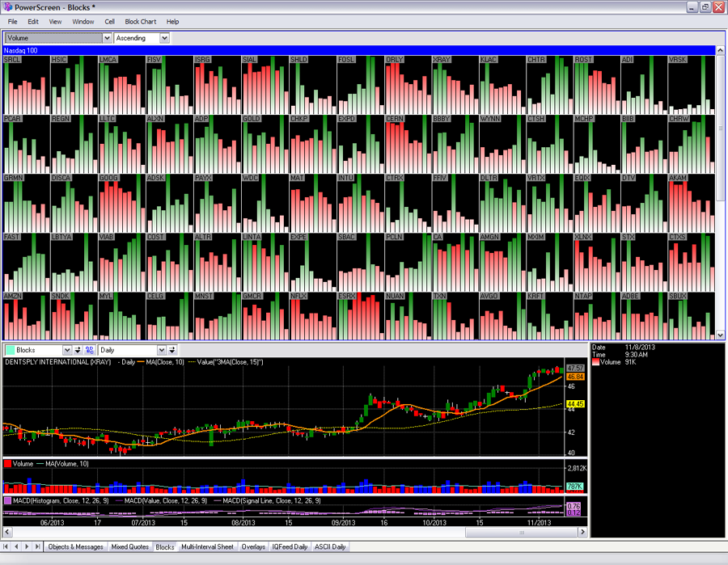Viewport: 728px width, 565px height.
Task: Click the previous sheet tab arrow
Action: [17, 547]
